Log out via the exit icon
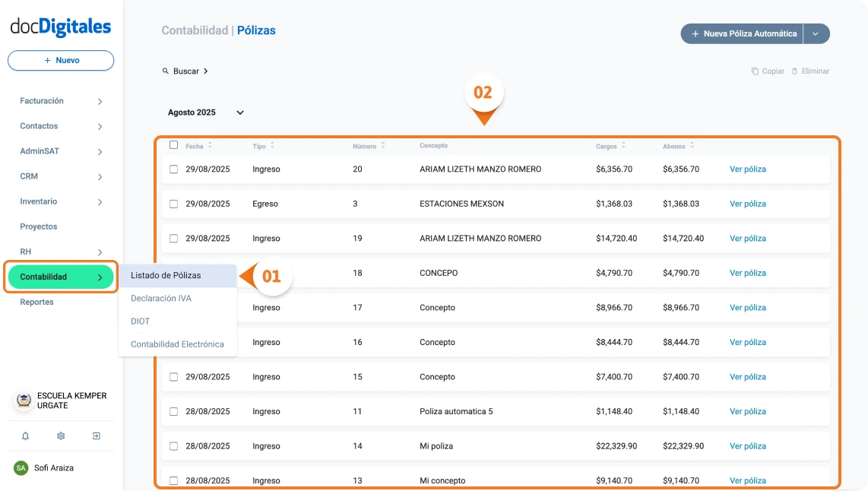This screenshot has width=868, height=491. point(96,436)
